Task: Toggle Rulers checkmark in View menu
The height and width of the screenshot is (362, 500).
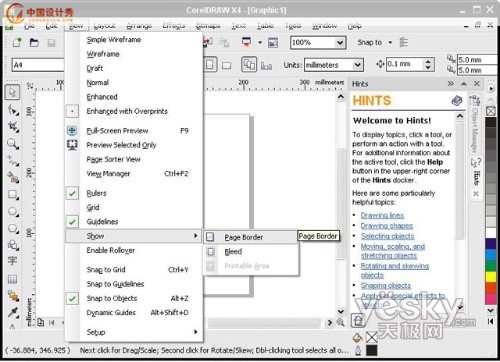Action: tap(72, 193)
